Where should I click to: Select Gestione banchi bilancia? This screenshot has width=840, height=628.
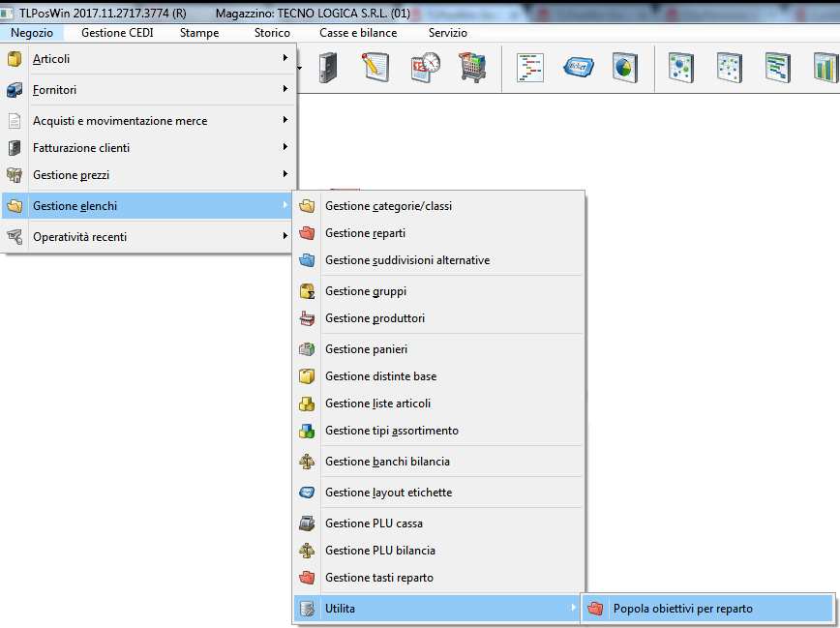pyautogui.click(x=387, y=462)
